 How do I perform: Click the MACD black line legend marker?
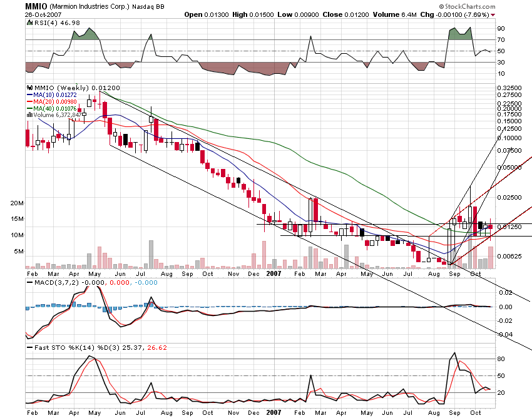[x=30, y=283]
